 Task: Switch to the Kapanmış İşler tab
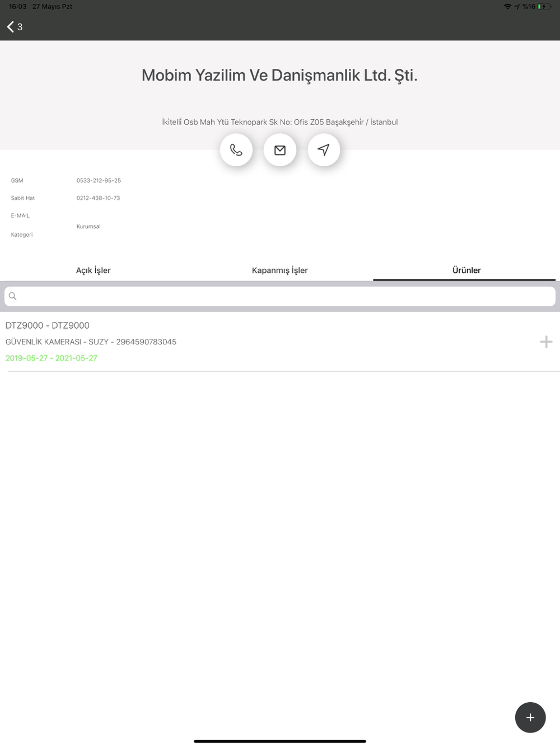point(280,270)
